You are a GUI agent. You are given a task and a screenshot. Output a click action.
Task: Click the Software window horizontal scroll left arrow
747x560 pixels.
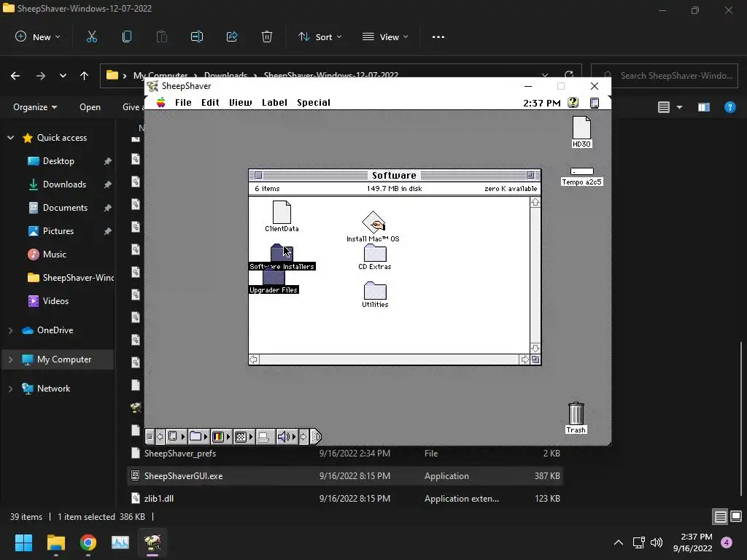254,359
